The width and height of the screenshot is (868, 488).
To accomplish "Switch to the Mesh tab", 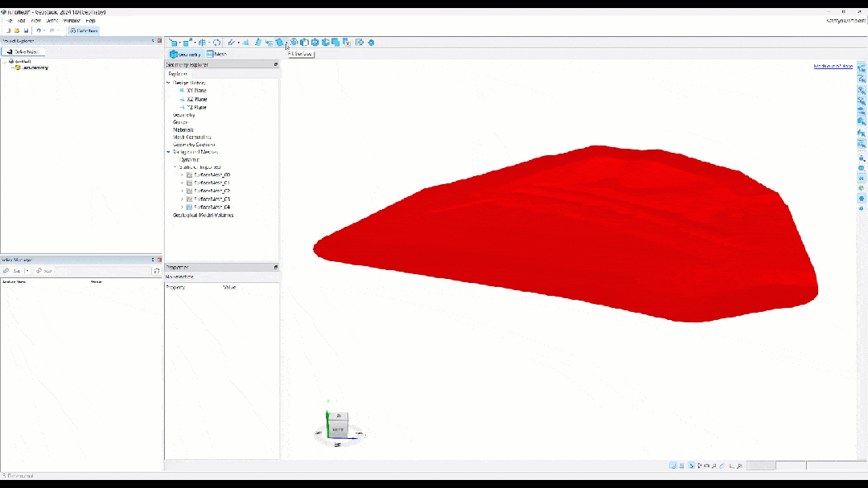I will point(216,54).
